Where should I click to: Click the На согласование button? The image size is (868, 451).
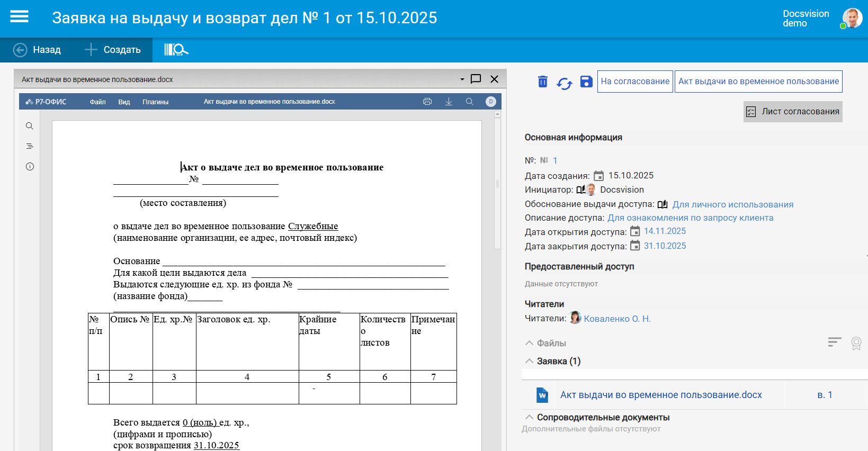(634, 82)
